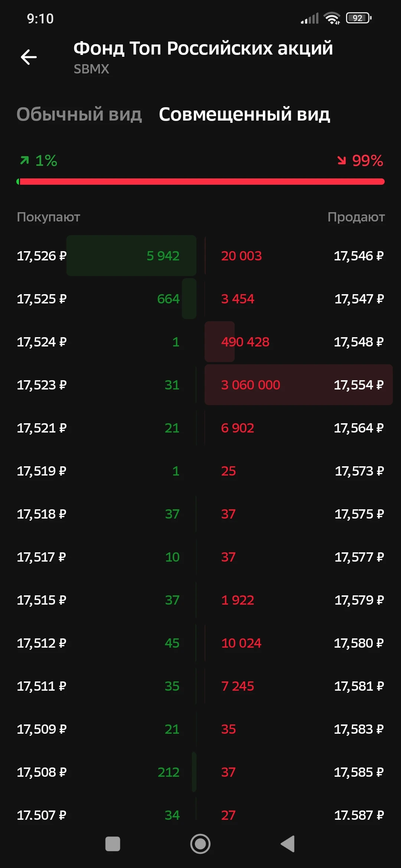Choose the 17,546 ₽ sell price
The height and width of the screenshot is (868, 401).
(x=359, y=256)
